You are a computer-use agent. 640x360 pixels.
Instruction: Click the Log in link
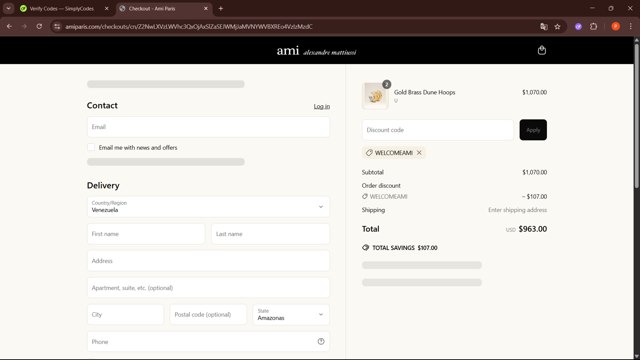pos(322,106)
